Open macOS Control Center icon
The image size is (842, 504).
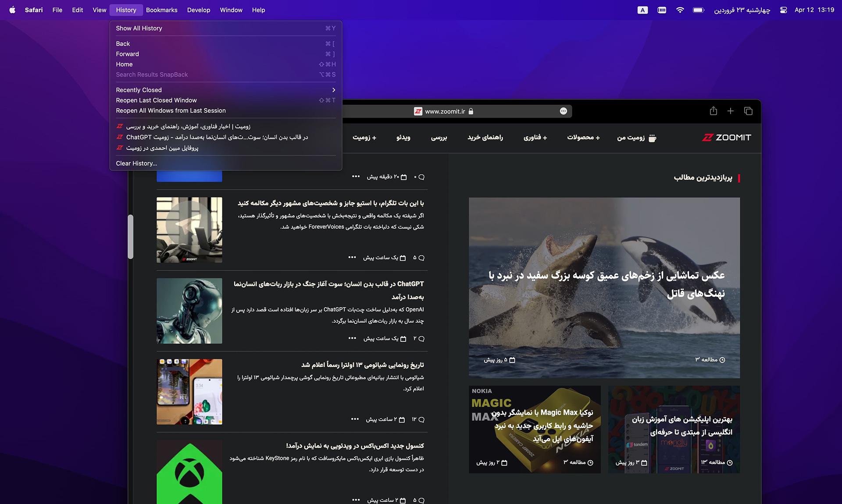click(x=783, y=10)
